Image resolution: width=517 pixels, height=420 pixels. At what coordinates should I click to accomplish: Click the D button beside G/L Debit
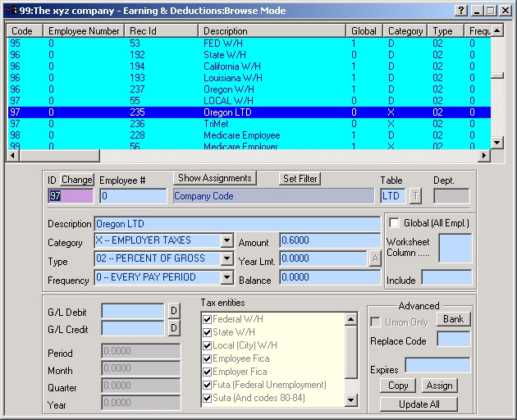tap(173, 311)
